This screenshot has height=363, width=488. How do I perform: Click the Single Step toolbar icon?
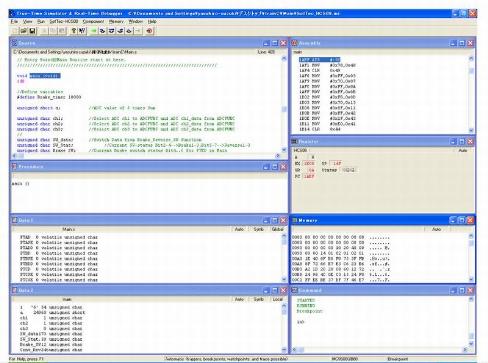click(x=103, y=31)
